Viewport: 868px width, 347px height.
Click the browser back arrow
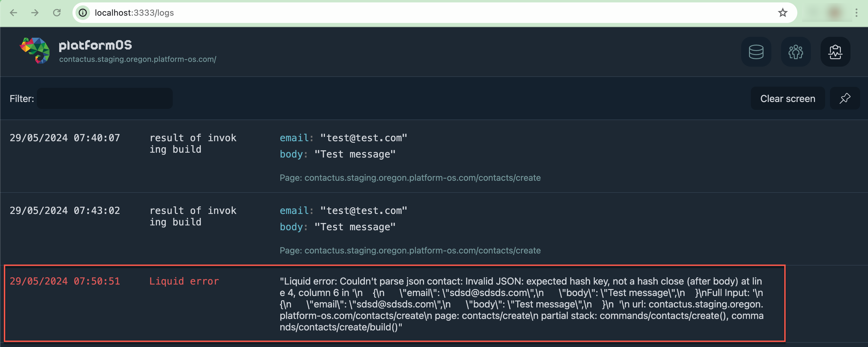[13, 13]
